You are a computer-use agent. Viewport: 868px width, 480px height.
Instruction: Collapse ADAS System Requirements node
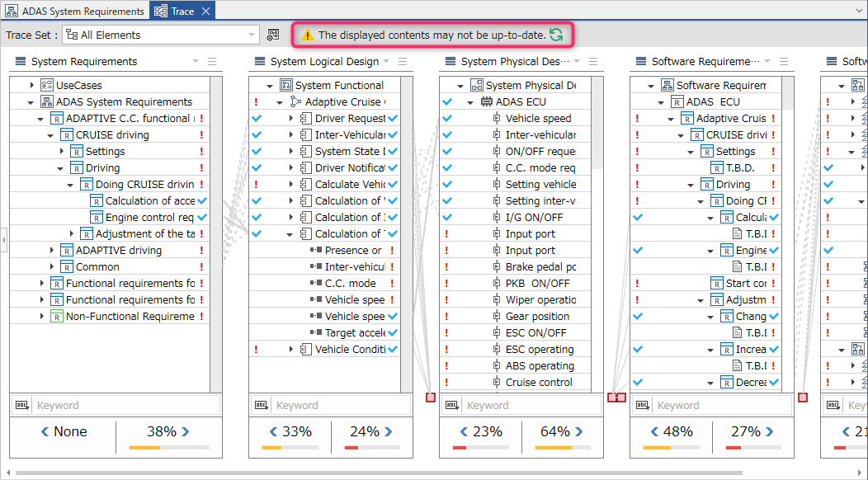(x=31, y=102)
